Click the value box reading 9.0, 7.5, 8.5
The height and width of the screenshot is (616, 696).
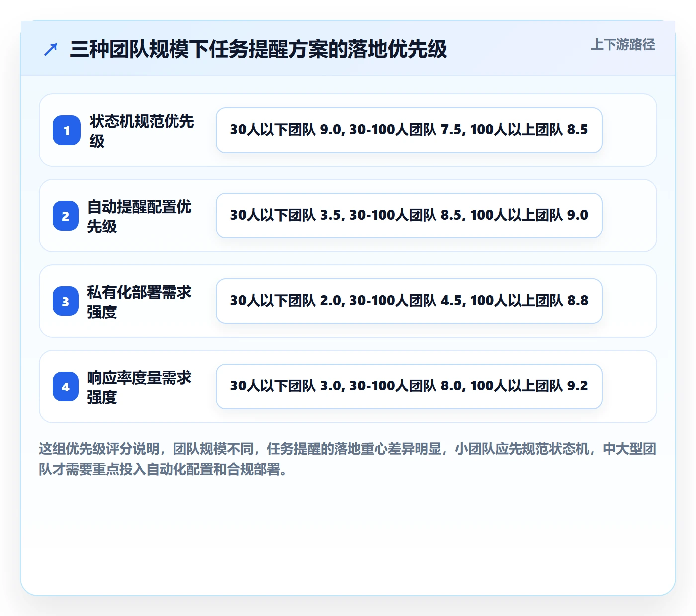409,130
